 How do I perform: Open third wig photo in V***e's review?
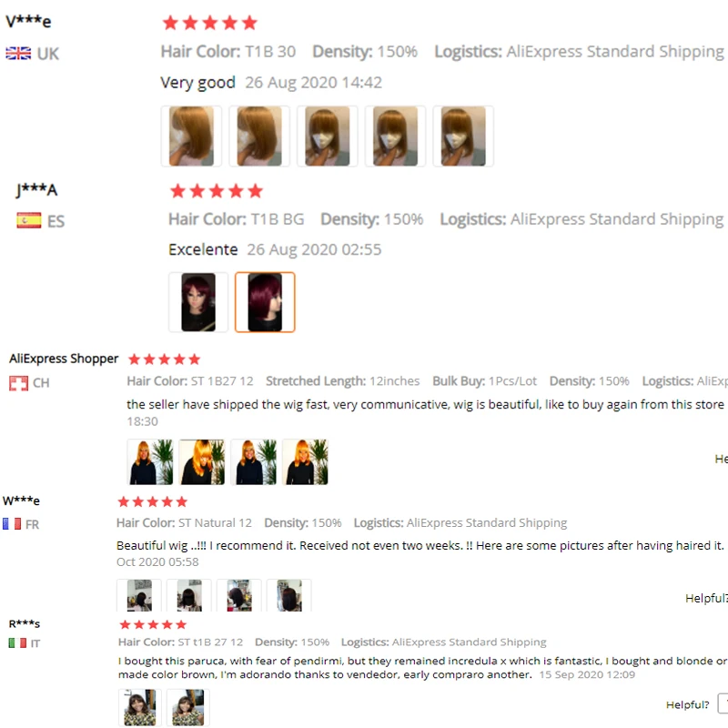tap(328, 136)
